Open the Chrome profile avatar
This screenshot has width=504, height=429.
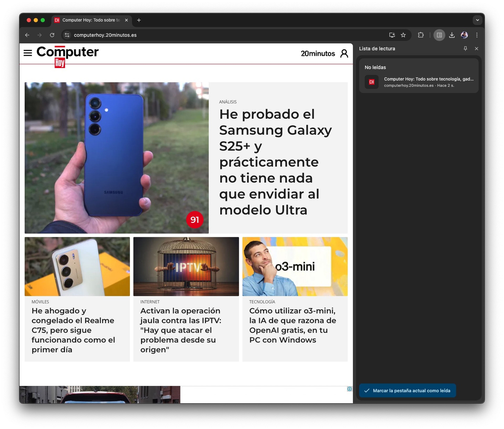tap(464, 35)
